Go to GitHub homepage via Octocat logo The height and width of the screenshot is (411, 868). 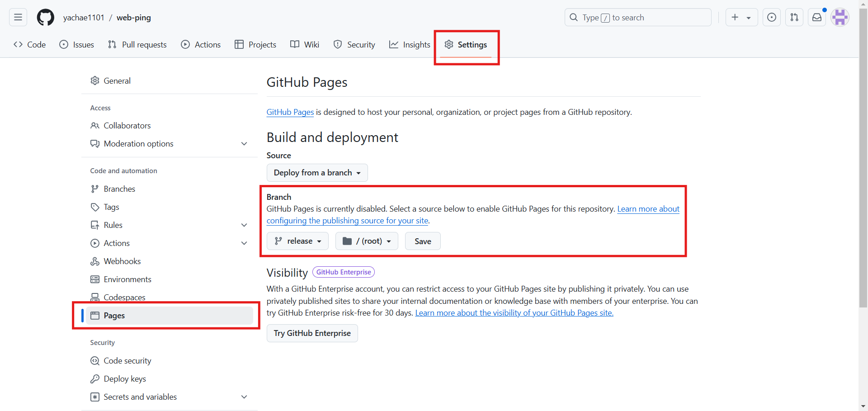point(45,18)
